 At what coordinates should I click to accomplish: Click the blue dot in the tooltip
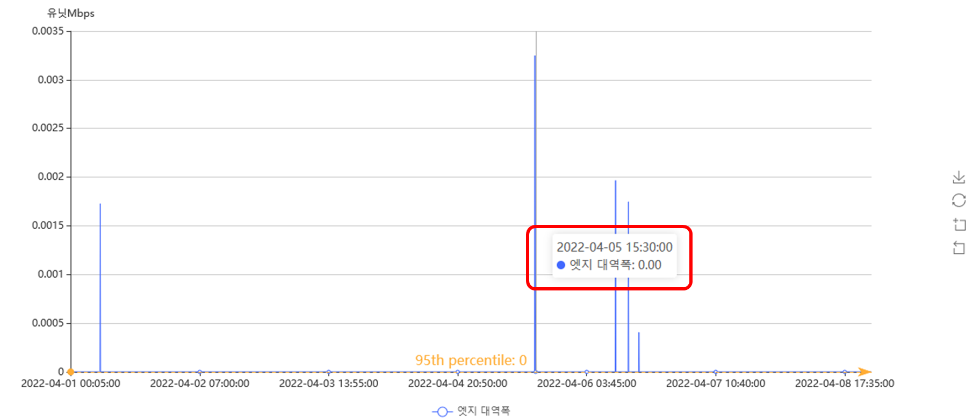[561, 265]
